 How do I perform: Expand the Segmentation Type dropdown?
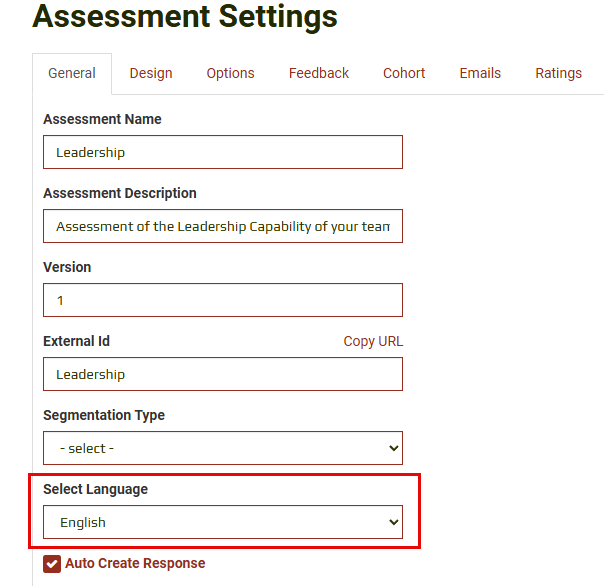pos(223,448)
